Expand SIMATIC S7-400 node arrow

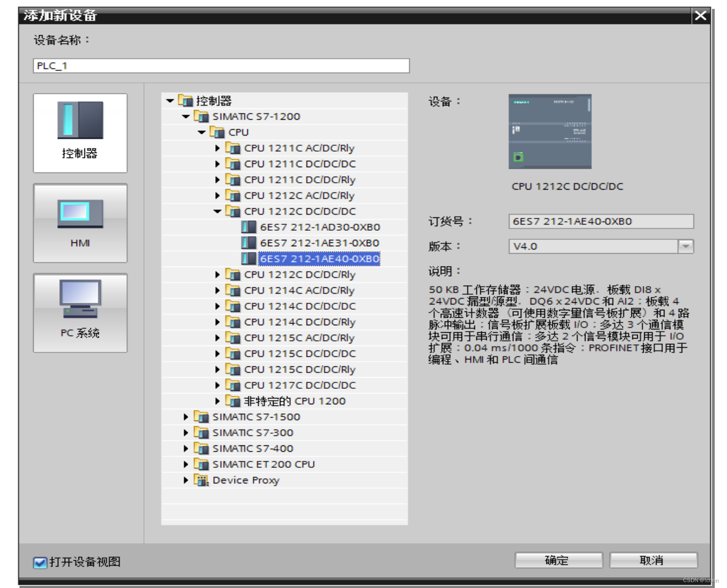click(186, 449)
